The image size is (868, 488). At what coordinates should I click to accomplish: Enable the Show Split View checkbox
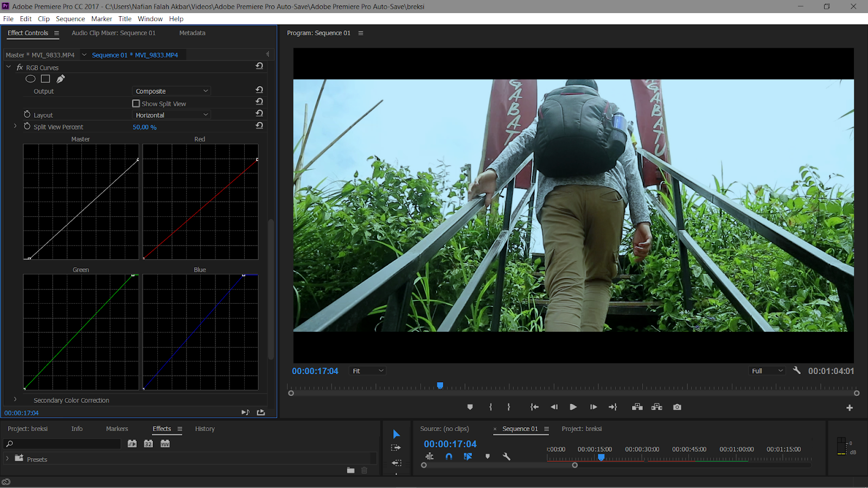136,103
